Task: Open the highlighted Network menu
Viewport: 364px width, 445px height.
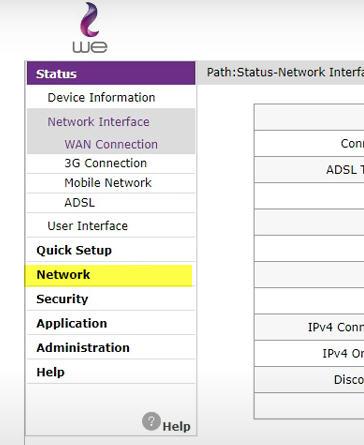Action: point(109,275)
